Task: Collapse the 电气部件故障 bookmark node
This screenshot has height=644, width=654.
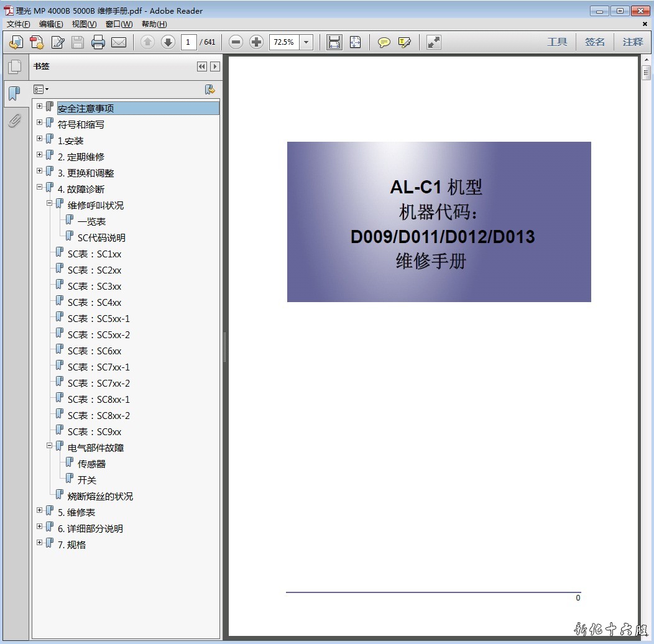Action: [50, 446]
